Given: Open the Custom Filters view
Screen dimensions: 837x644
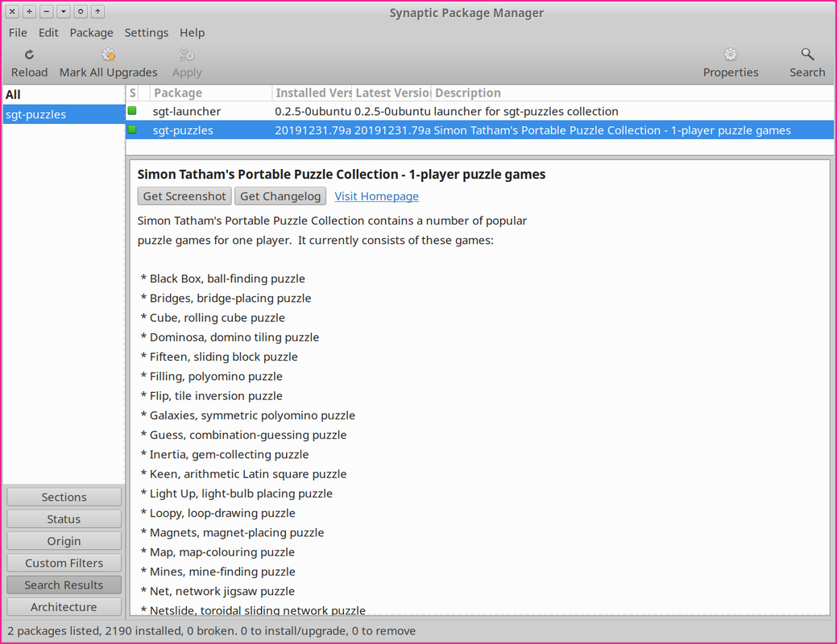Looking at the screenshot, I should pos(64,563).
